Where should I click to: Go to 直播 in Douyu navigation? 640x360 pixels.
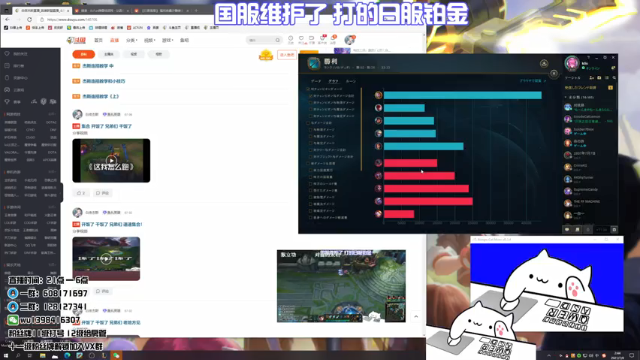[114, 40]
